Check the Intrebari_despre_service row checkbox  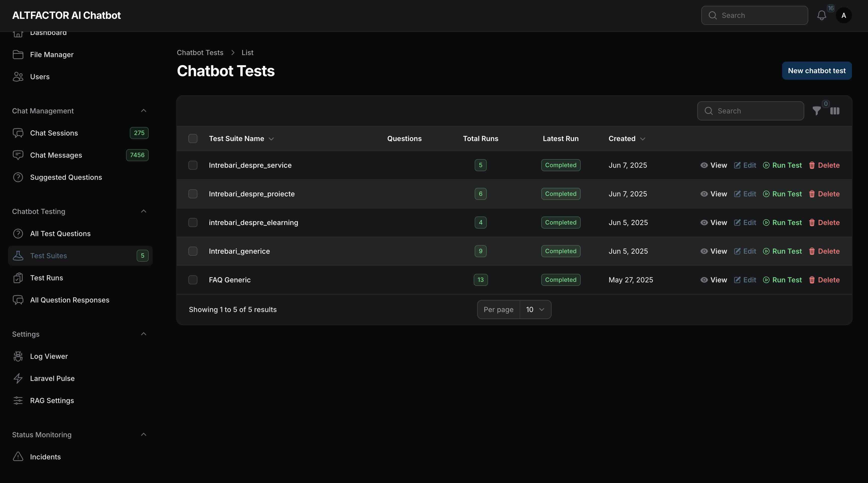pyautogui.click(x=193, y=165)
